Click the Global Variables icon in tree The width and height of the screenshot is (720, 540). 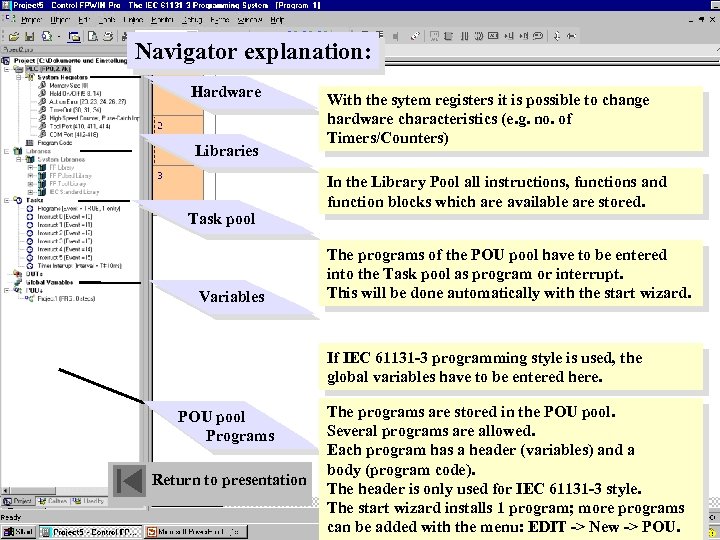click(x=18, y=282)
